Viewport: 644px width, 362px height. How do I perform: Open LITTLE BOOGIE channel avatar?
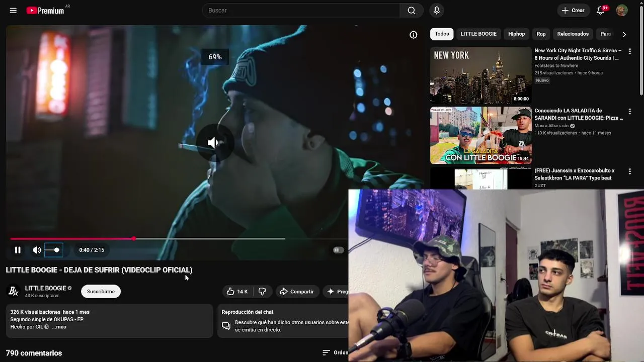[14, 292]
